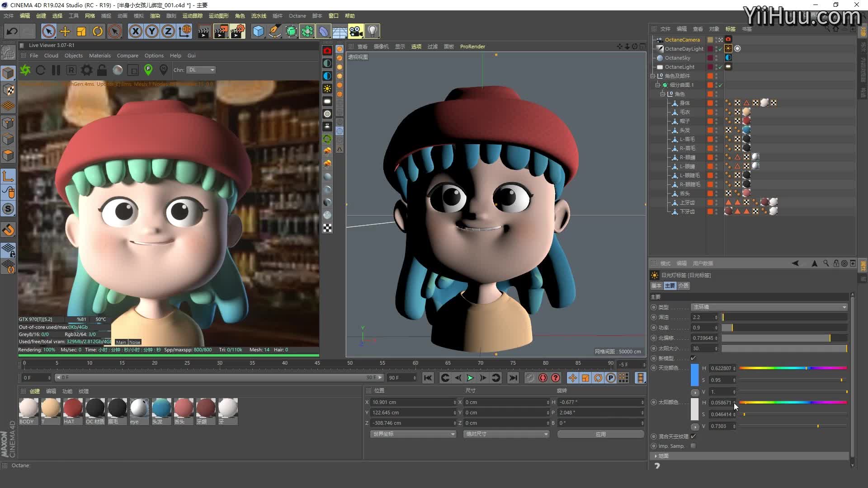This screenshot has height=488, width=868.
Task: Toggle 新模型 checkbox
Action: click(693, 358)
